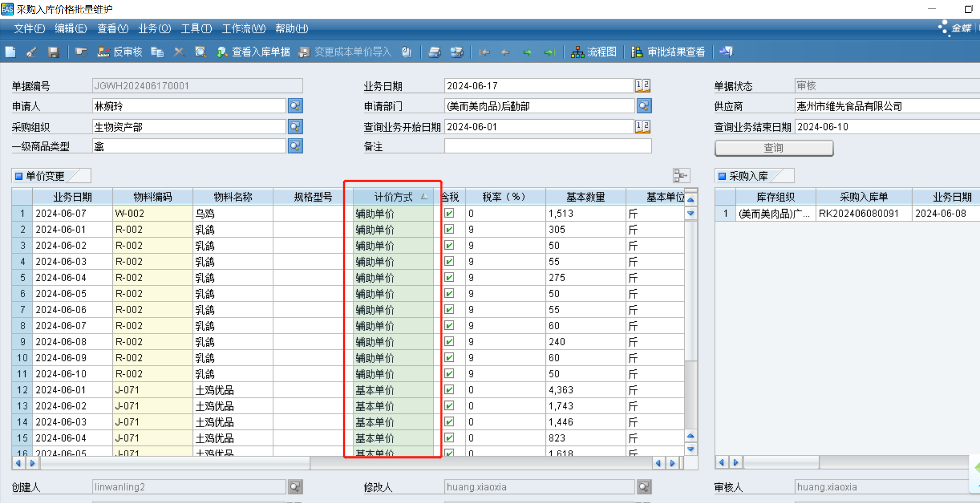
Task: Open the 申请人 lookup selector
Action: click(x=295, y=106)
